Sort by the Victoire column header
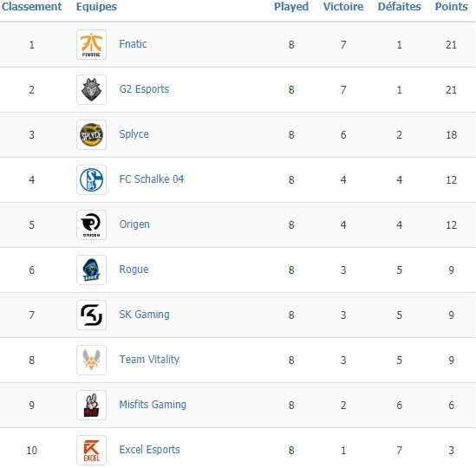The height and width of the screenshot is (468, 476). click(x=343, y=7)
